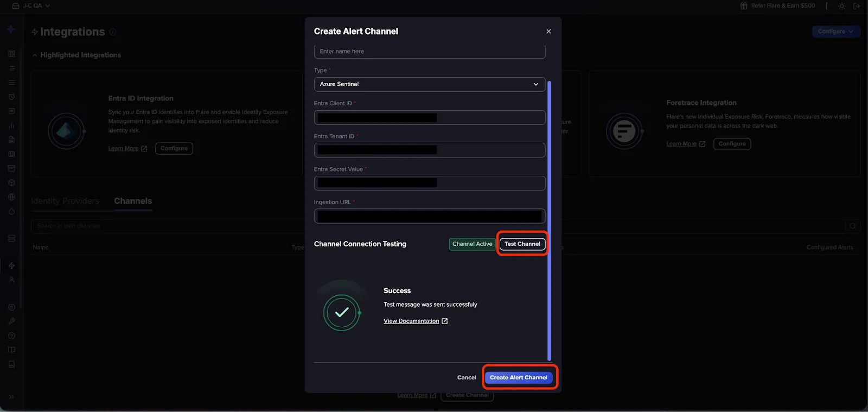
Task: Click the question mark help sidebar icon
Action: 11,336
